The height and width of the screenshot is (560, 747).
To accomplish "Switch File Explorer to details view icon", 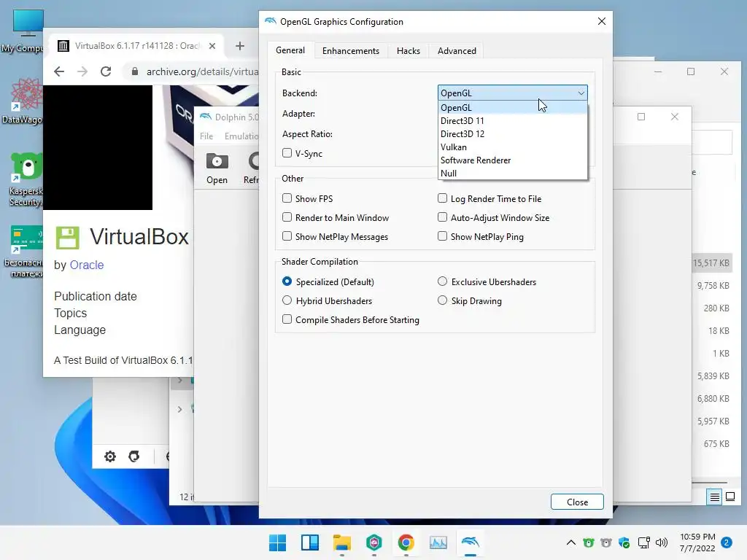I will coord(715,497).
